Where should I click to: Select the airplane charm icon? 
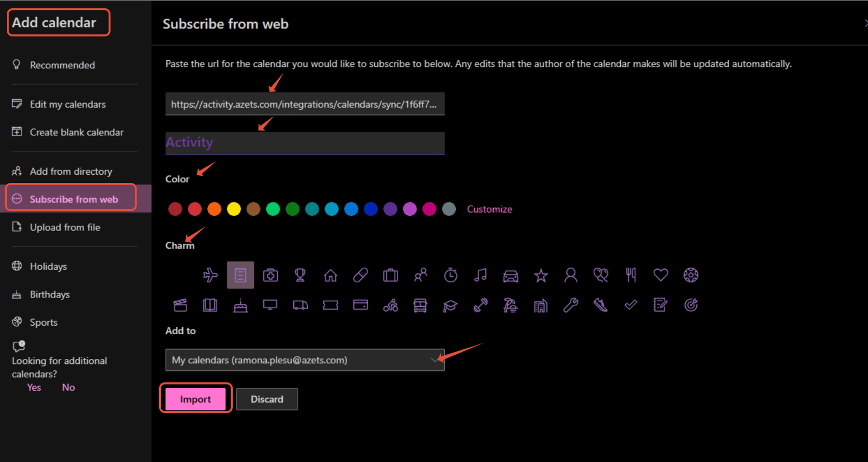tap(210, 275)
